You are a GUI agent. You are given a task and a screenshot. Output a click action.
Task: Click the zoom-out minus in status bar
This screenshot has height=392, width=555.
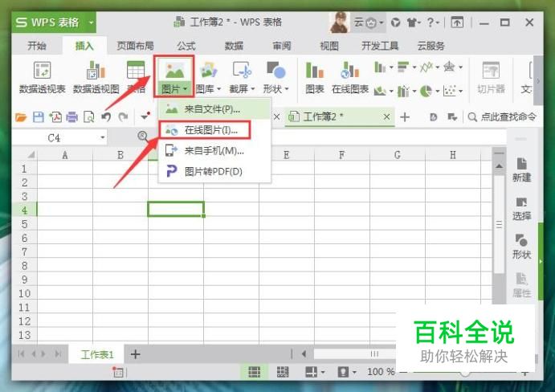(x=403, y=372)
